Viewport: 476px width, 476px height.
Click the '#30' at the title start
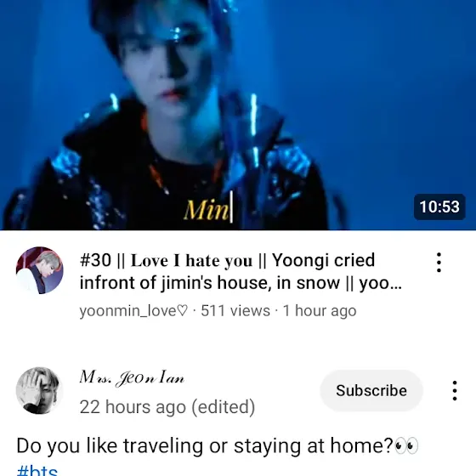click(x=95, y=260)
